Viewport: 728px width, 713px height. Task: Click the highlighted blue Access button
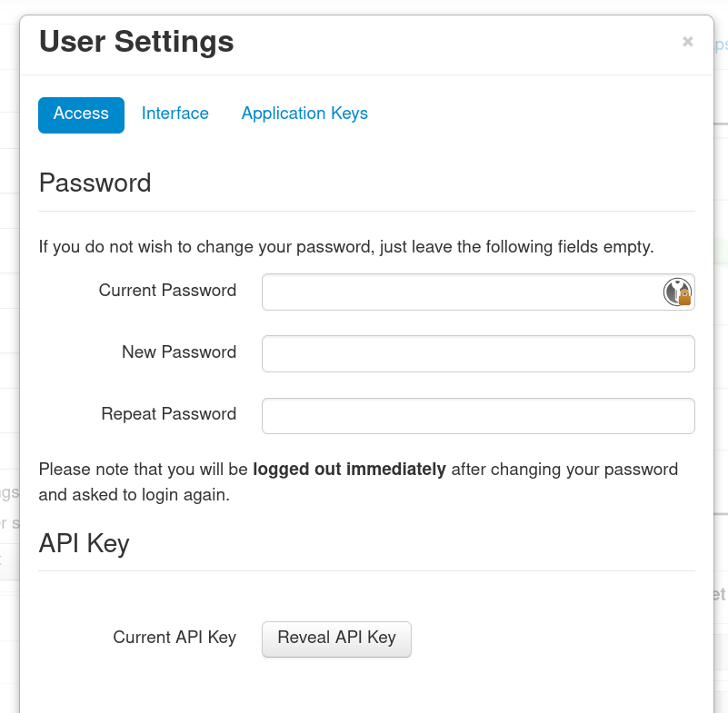[x=81, y=114]
